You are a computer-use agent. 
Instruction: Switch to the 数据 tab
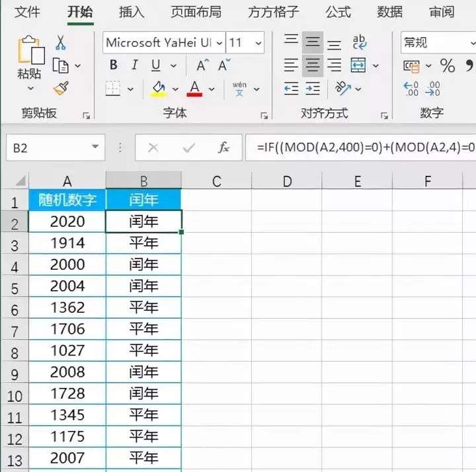coord(389,12)
